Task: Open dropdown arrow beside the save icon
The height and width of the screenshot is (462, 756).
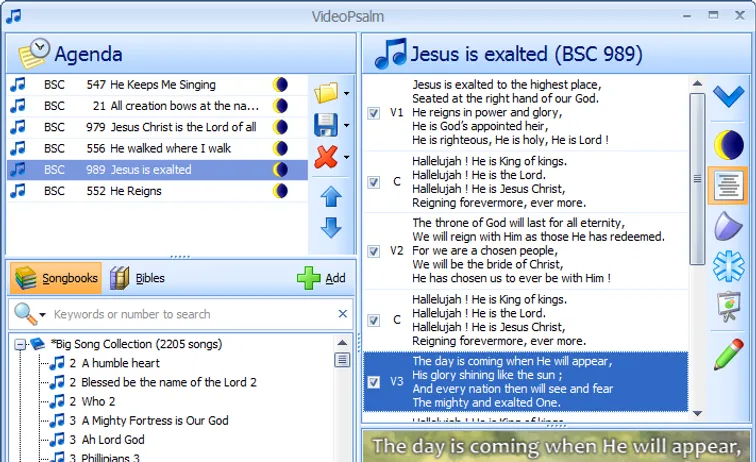Action: 346,126
